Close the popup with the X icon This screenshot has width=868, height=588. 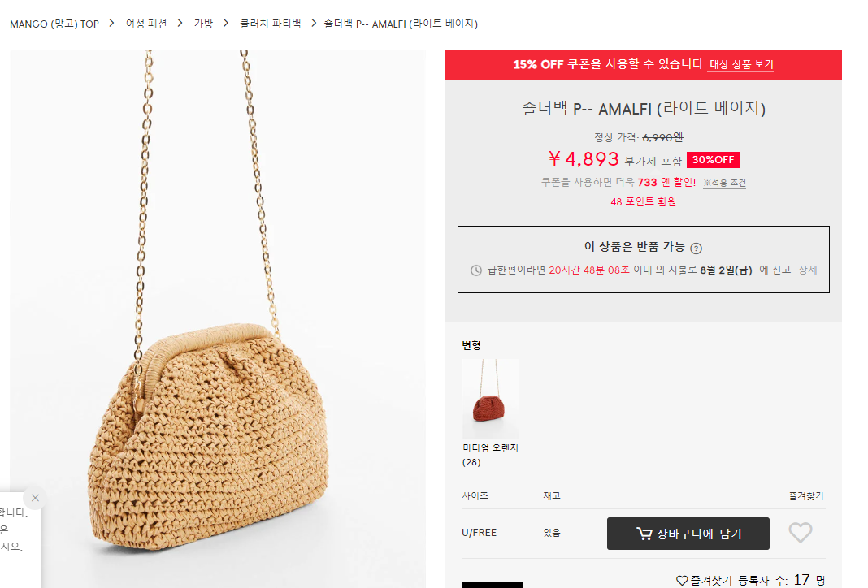point(35,498)
